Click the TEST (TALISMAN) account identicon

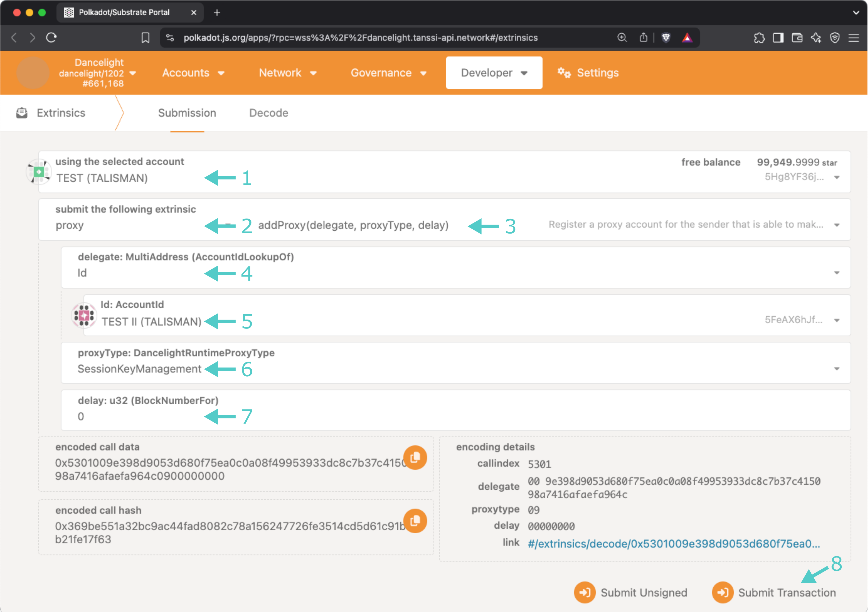(x=39, y=172)
